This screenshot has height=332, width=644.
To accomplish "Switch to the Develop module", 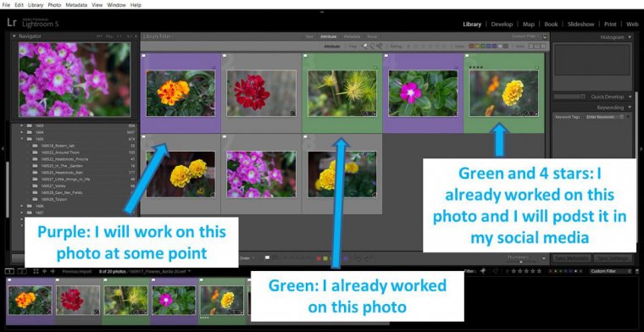I will [502, 25].
